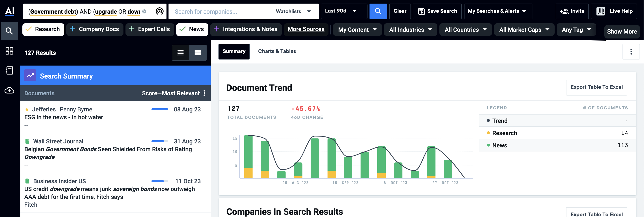Change the Score—Most Relevant sort order

(171, 93)
